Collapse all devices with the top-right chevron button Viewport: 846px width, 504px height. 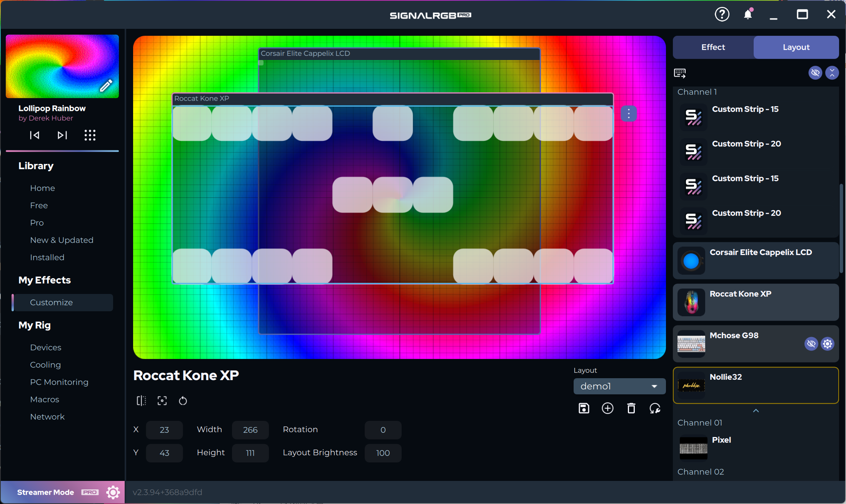pos(832,73)
